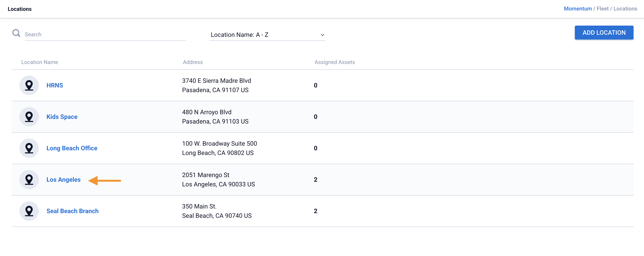Click the Seal Beach Branch pin icon

click(29, 211)
